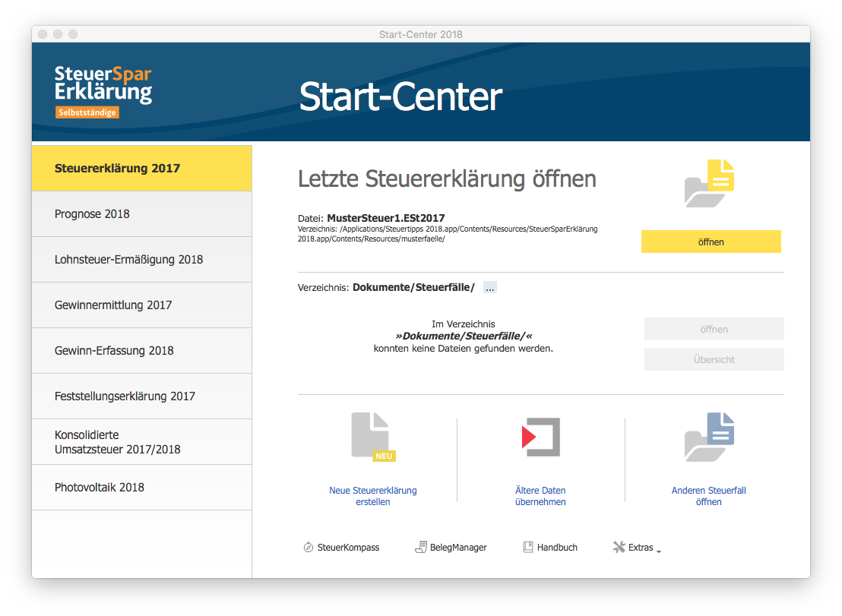Click the Übersicht button

714,359
